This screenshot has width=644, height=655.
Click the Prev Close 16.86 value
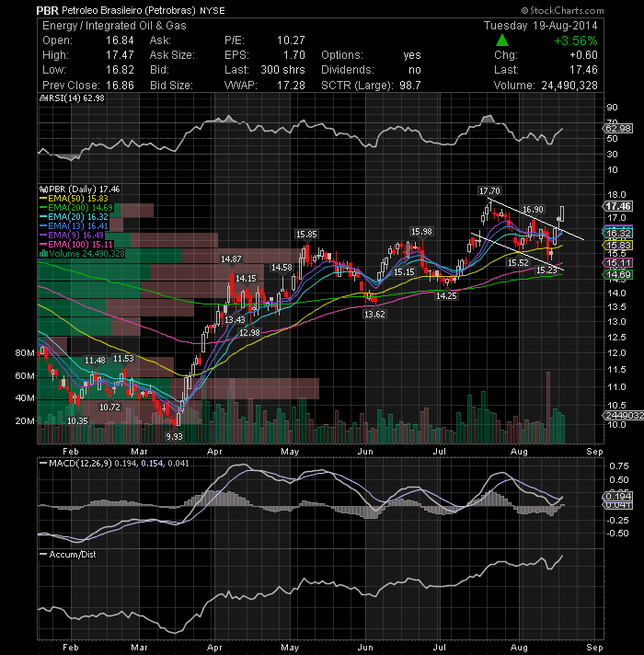[x=120, y=86]
